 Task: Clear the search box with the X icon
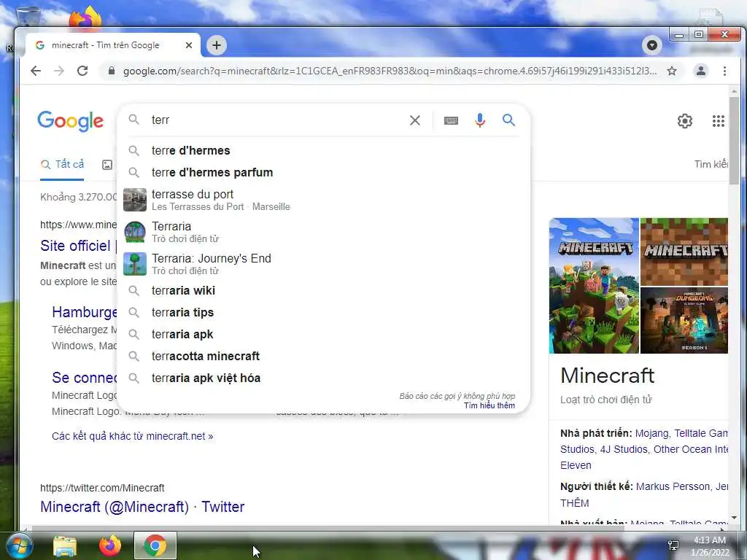[415, 120]
